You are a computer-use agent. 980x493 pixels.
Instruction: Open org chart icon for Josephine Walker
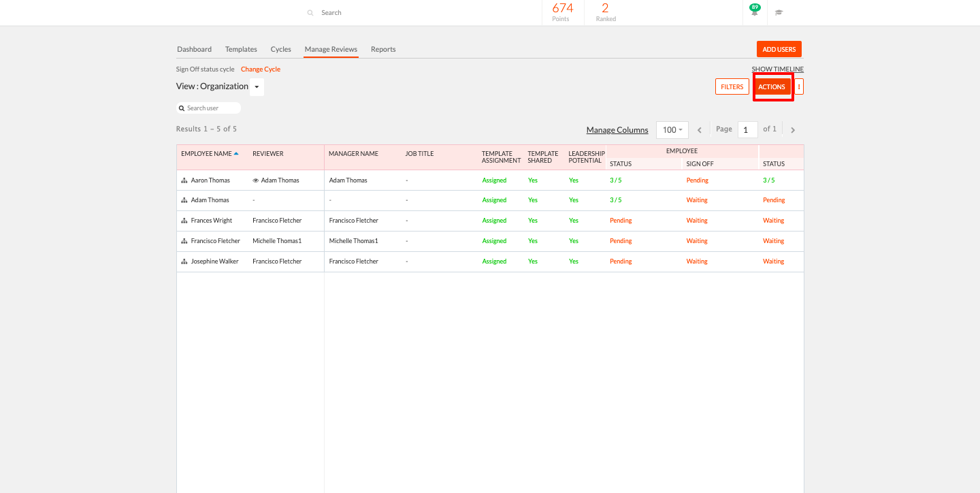(x=184, y=262)
